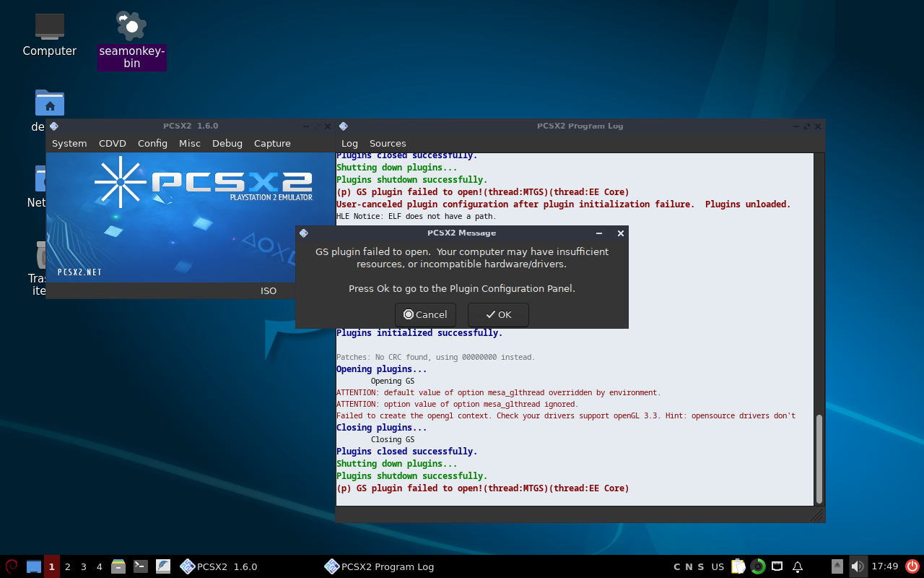Switch to workspace 2 in pager

(x=68, y=566)
